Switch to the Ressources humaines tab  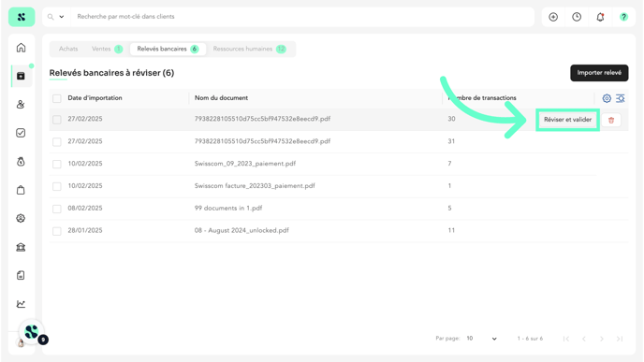(x=249, y=49)
